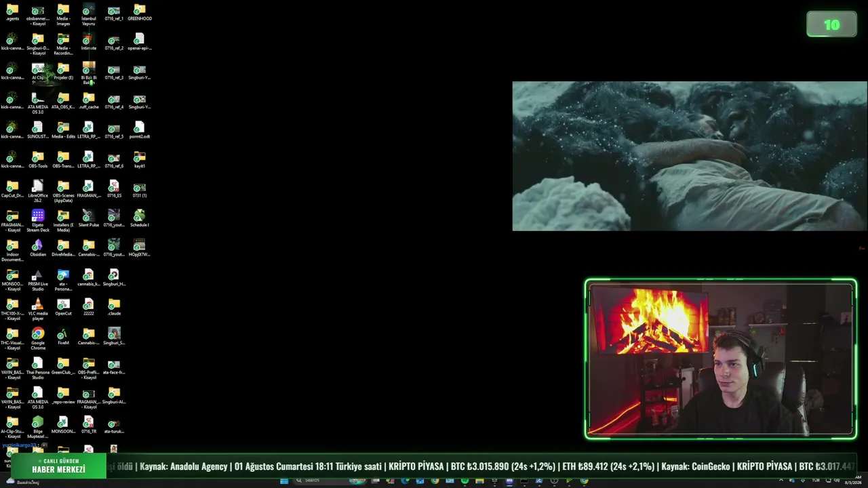Image resolution: width=868 pixels, height=488 pixels.
Task: Select the OpenCut desktop icon
Action: (x=63, y=308)
